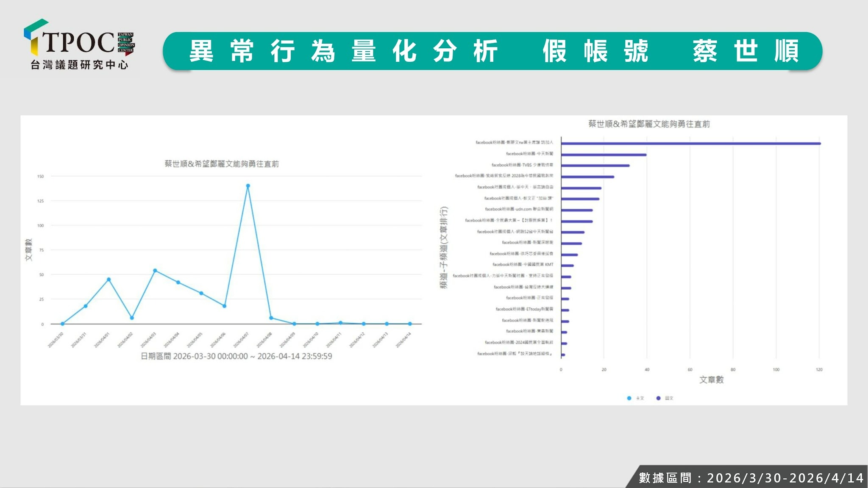Click the 2026/03/30 x-axis date label
Image resolution: width=868 pixels, height=488 pixels.
(x=56, y=340)
